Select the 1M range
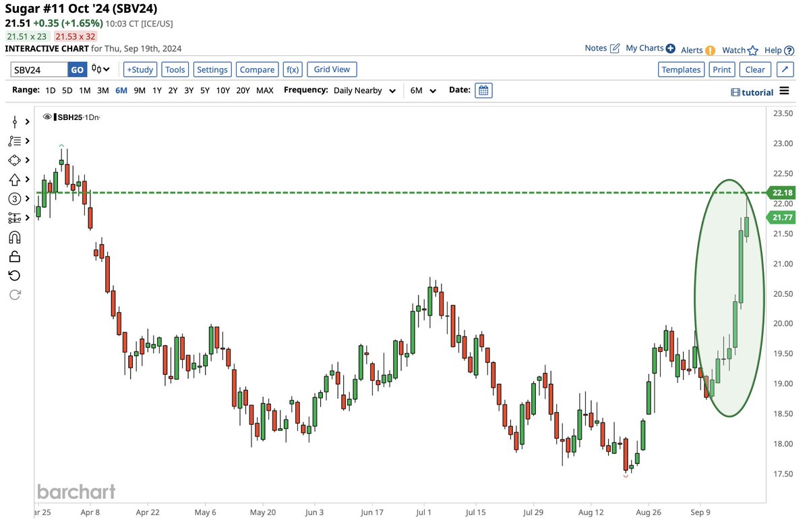Image resolution: width=809 pixels, height=532 pixels. tap(84, 90)
